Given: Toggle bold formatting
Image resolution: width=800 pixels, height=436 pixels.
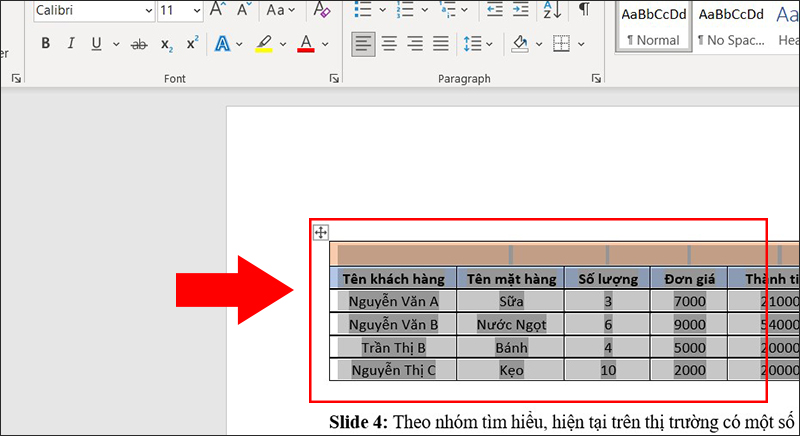Looking at the screenshot, I should pyautogui.click(x=45, y=44).
